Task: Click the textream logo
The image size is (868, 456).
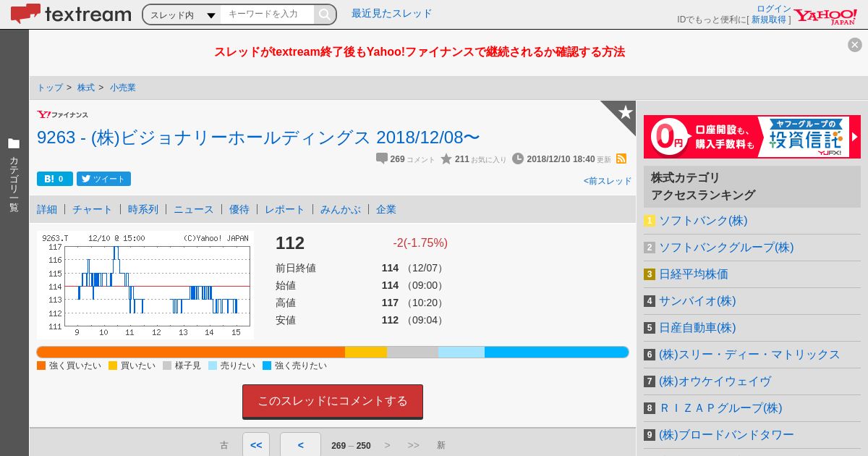Action: [71, 14]
